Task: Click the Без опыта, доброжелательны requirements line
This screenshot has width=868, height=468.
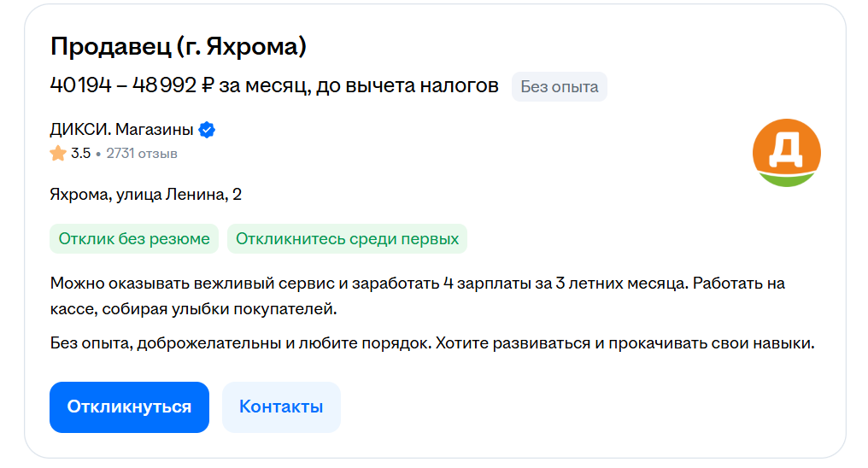Action: (432, 344)
